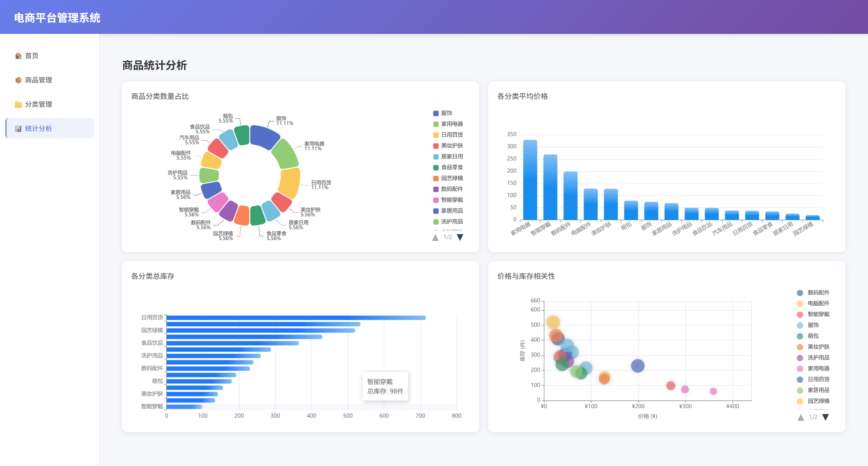Go to next scatter legend page
868x466 pixels.
coord(826,417)
